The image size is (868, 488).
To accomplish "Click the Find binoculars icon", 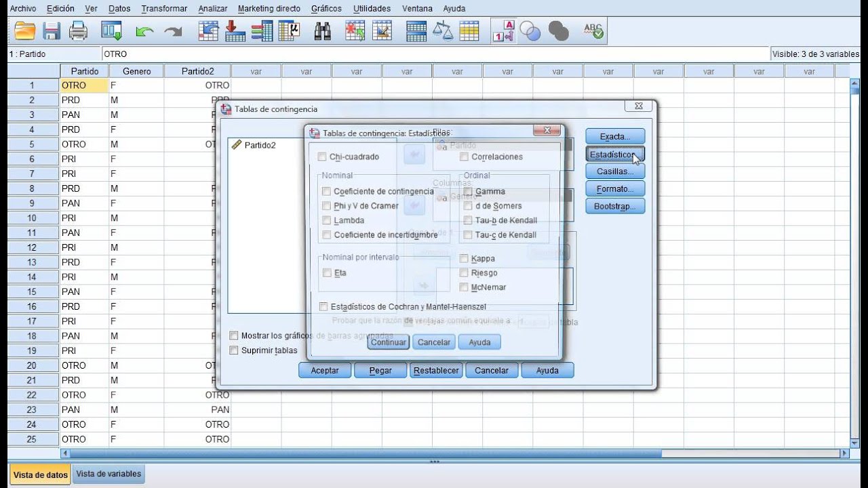I will point(323,31).
